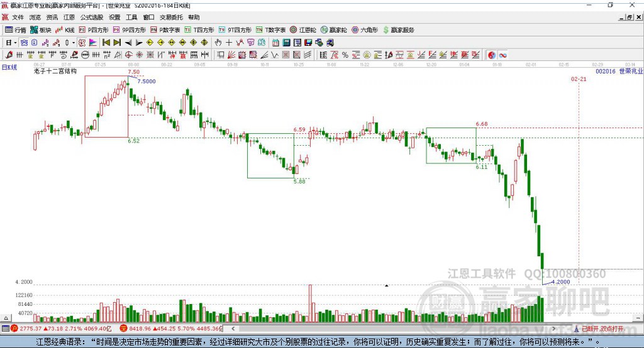The width and height of the screenshot is (644, 348).
Task: Open the 9T四方形 tool
Action: 235,30
